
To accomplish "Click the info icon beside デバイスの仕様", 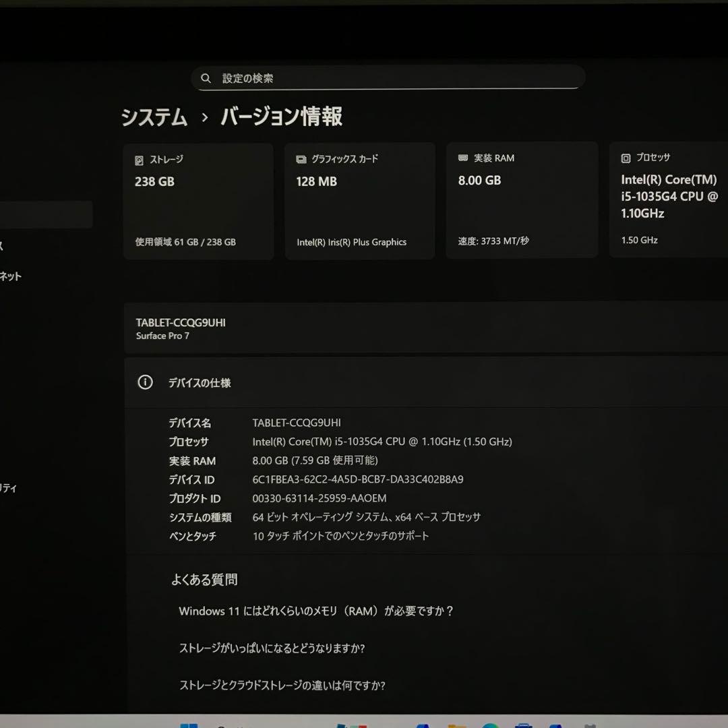I will 145,382.
